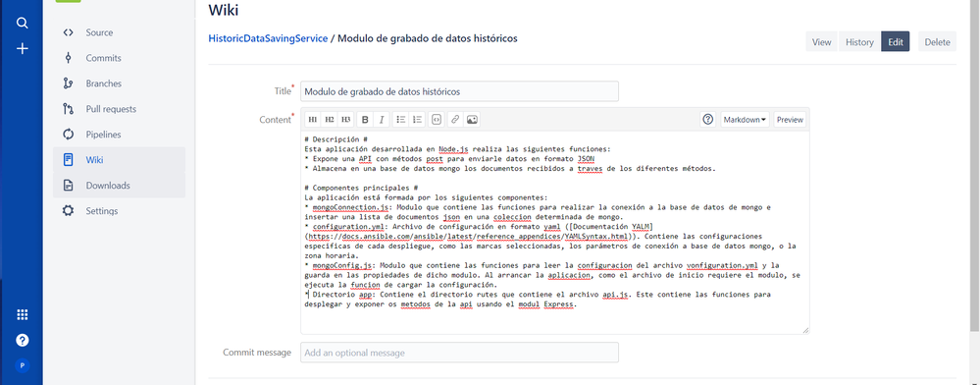Click the Commits icon in sidebar
The height and width of the screenshot is (385, 980).
(x=68, y=58)
